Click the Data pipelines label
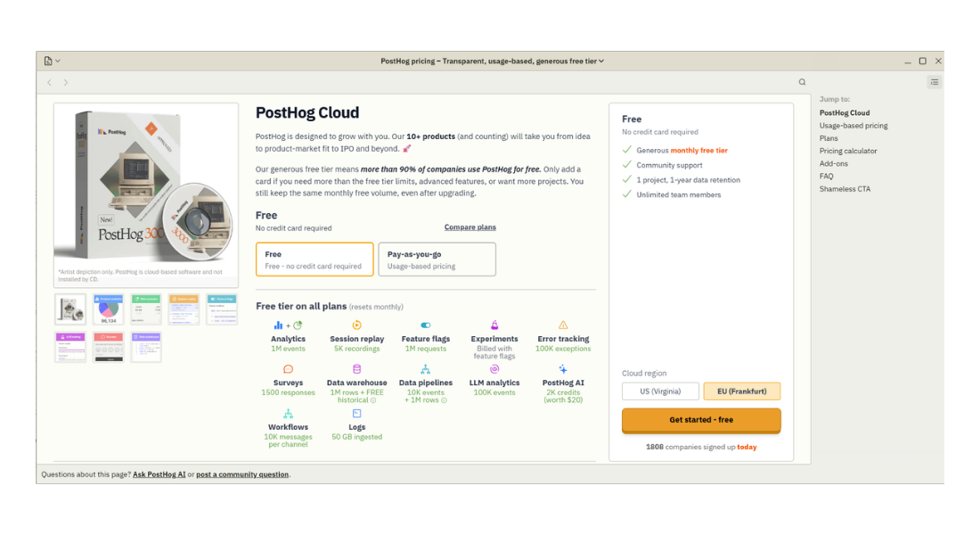Viewport: 980px width, 535px height. pyautogui.click(x=426, y=383)
